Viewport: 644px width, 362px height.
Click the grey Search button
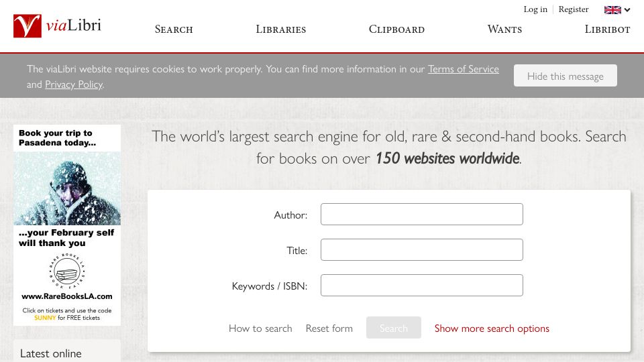click(394, 328)
